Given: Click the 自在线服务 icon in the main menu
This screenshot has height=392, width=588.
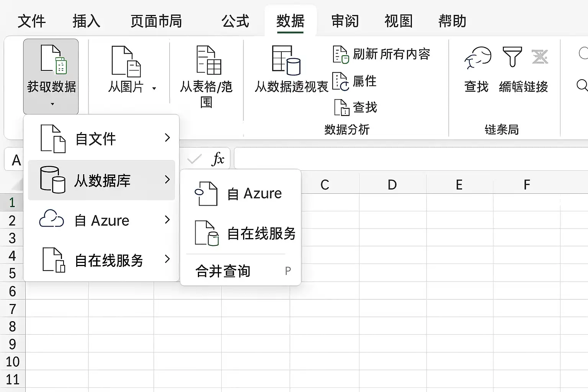Looking at the screenshot, I should [54, 260].
